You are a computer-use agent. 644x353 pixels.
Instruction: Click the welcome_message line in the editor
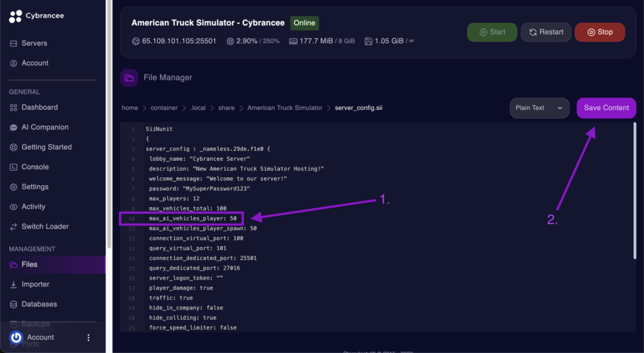(x=218, y=178)
